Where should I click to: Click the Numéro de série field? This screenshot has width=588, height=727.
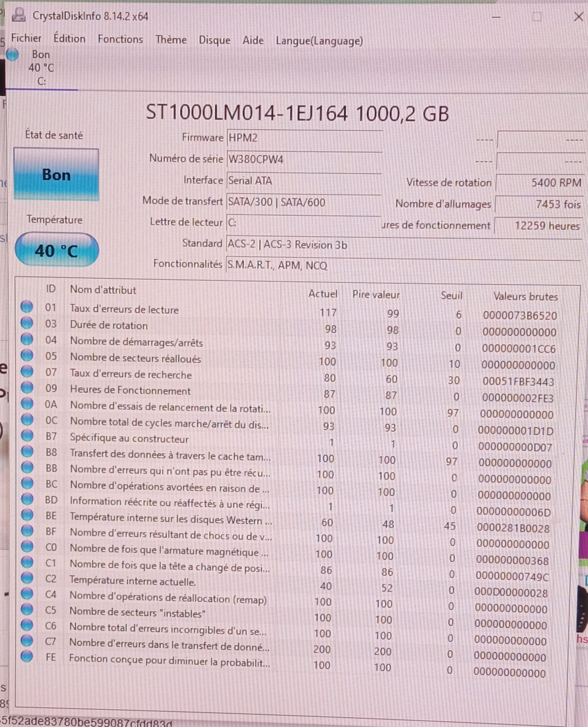(x=304, y=160)
